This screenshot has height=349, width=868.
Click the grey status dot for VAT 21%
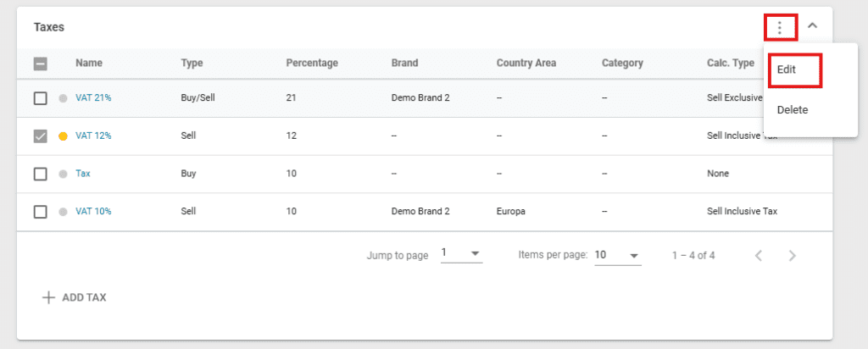coord(63,98)
